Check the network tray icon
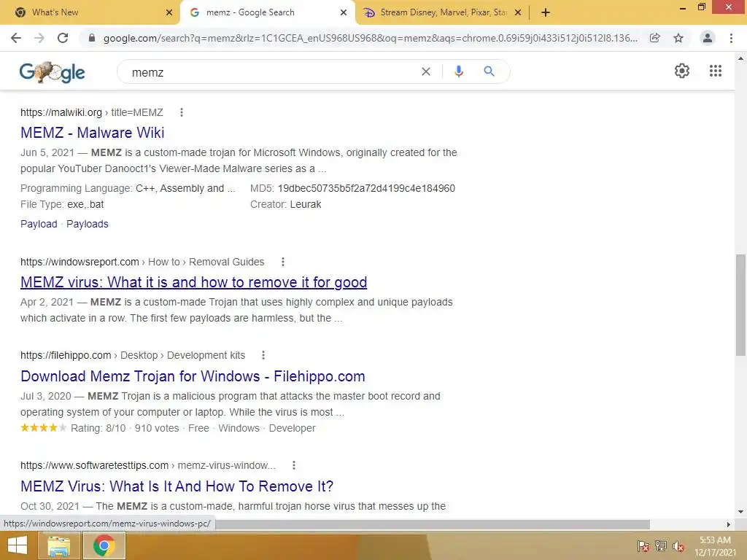This screenshot has height=560, width=747. point(661,545)
